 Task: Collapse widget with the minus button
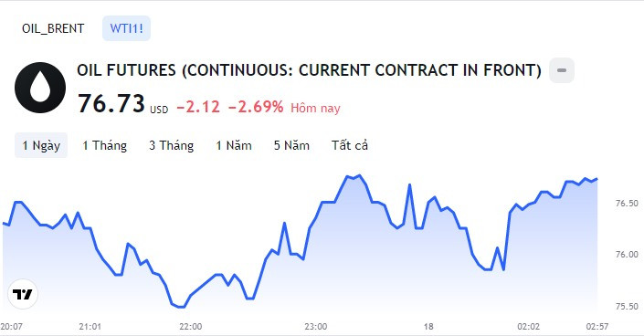pos(562,70)
